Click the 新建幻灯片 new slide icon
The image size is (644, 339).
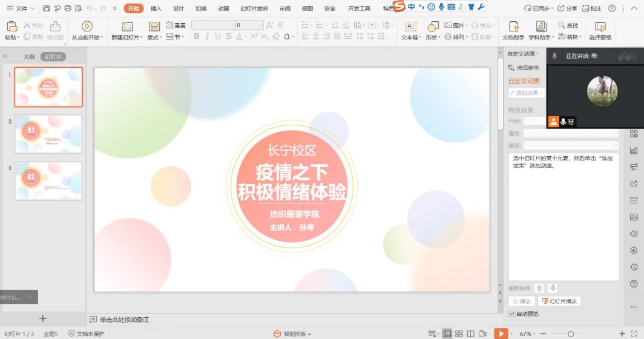tap(126, 27)
